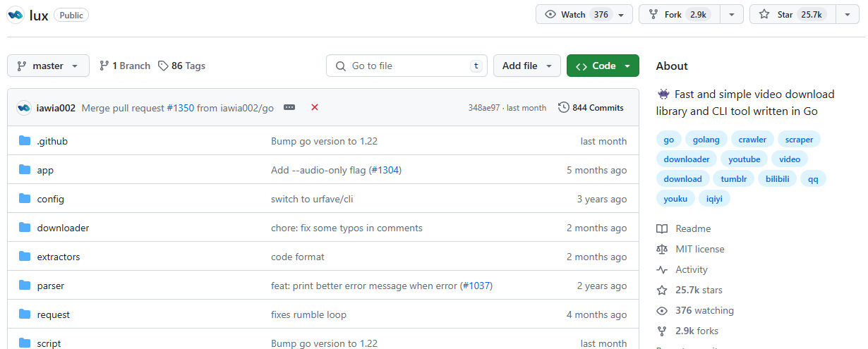Open the .github folder
Screen dimensions: 868x349
point(52,141)
